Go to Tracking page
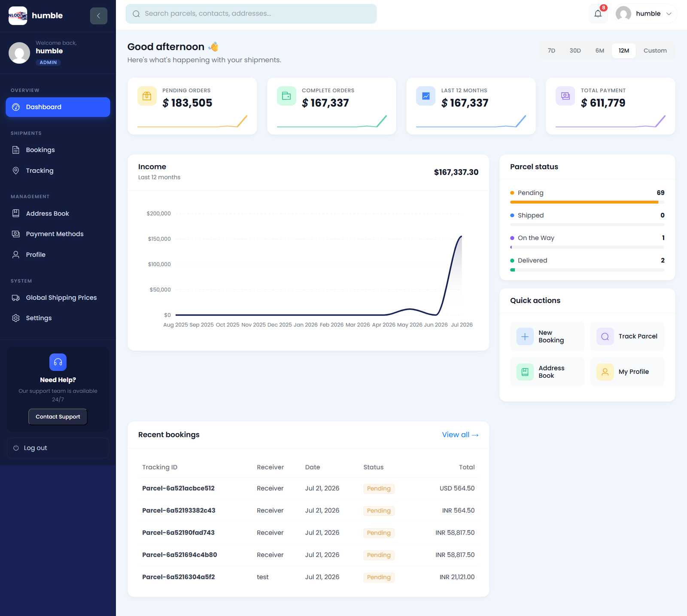The width and height of the screenshot is (687, 616). [58, 170]
